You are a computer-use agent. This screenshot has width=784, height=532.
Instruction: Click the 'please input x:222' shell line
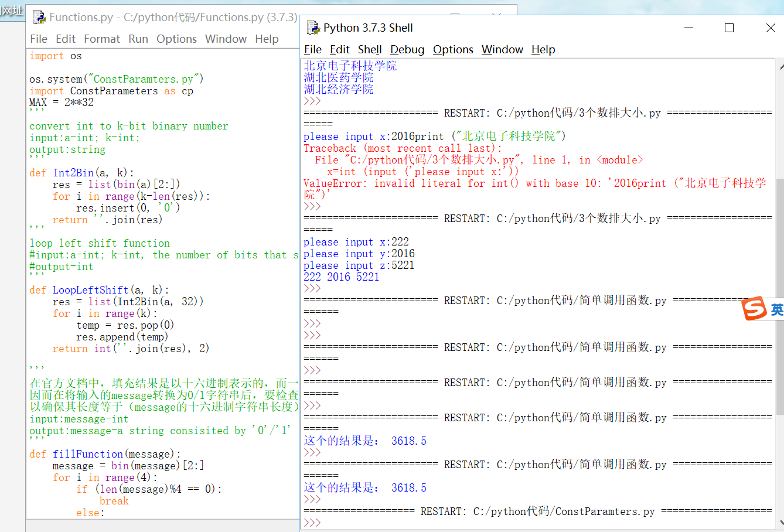pyautogui.click(x=356, y=242)
